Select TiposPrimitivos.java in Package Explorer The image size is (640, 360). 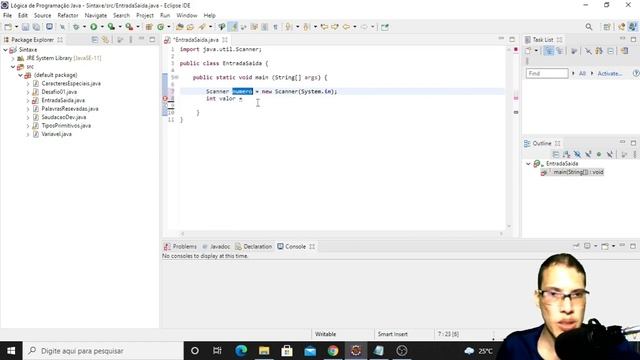66,126
